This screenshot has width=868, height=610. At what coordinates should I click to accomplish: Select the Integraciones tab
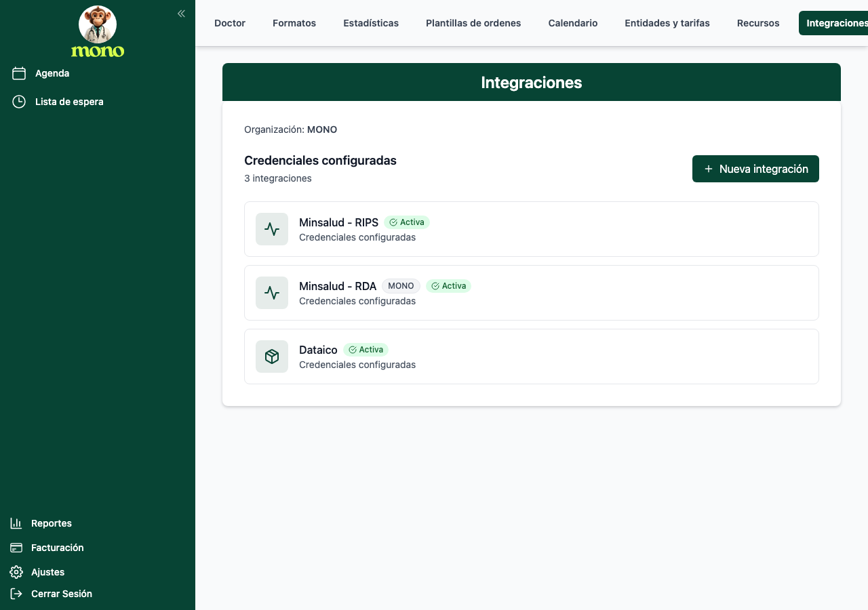point(833,23)
